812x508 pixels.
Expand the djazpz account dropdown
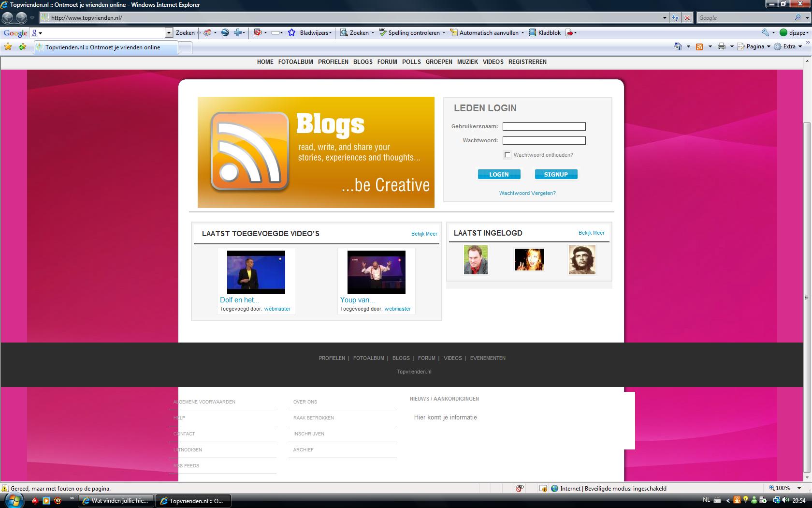click(807, 33)
